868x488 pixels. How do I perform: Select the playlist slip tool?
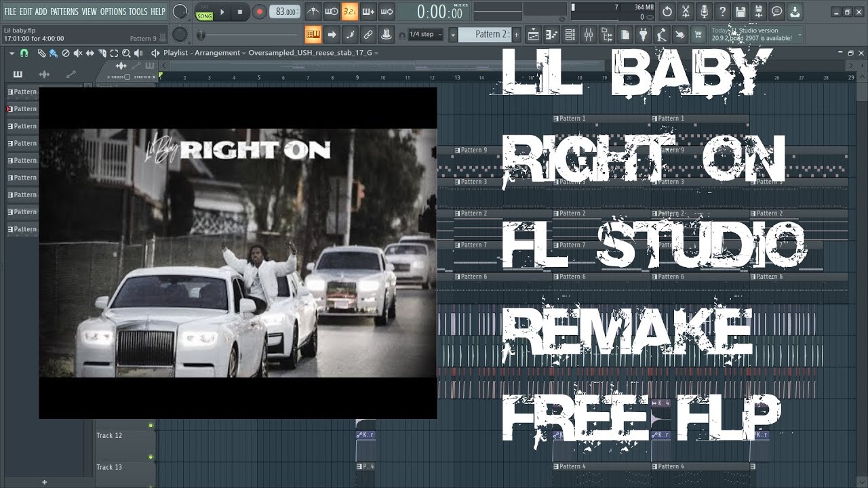90,53
